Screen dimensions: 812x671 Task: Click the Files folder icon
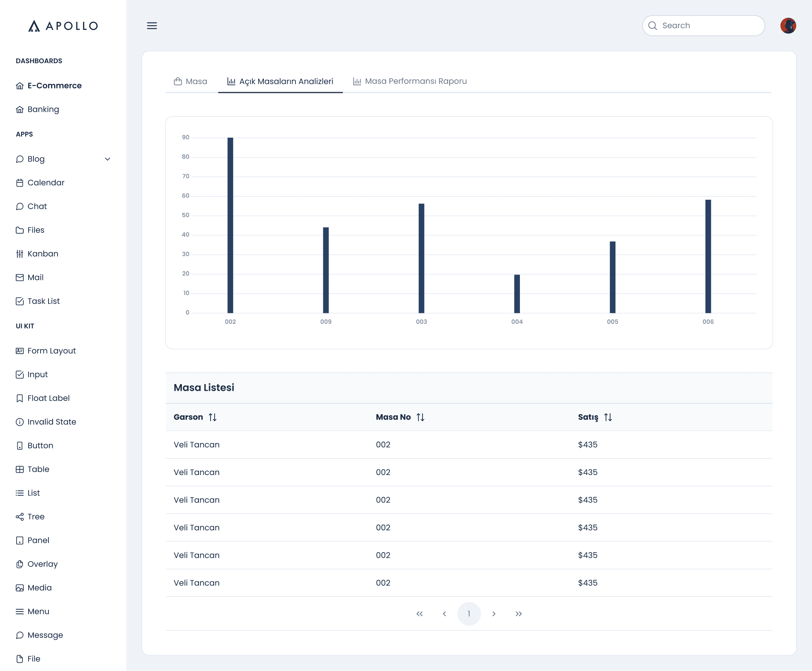coord(20,230)
